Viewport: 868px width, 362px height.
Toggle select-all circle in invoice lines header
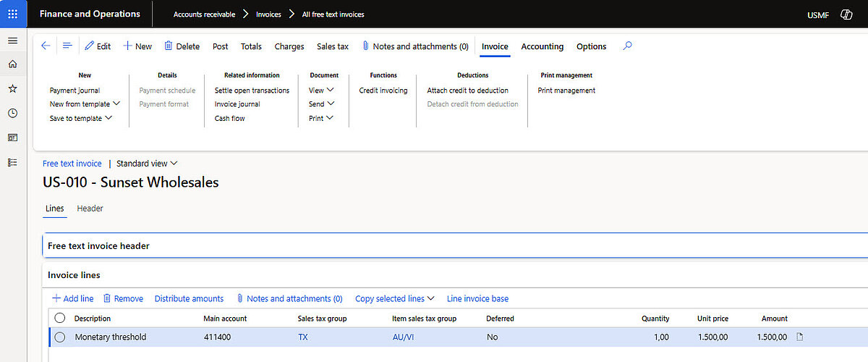[60, 318]
